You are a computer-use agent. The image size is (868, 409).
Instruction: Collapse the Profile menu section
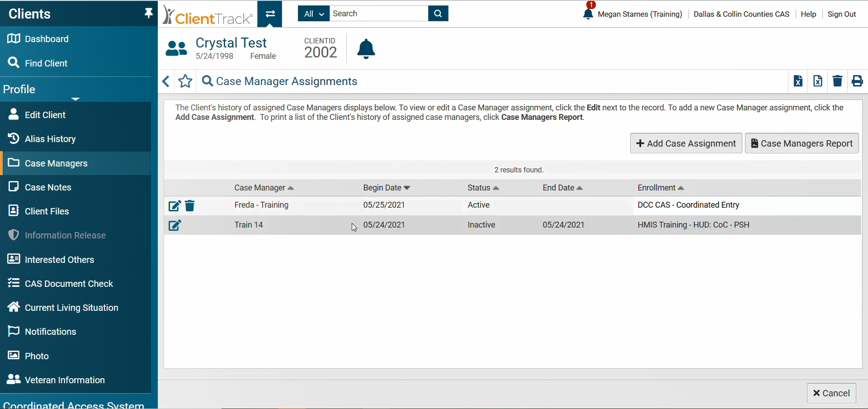75,99
